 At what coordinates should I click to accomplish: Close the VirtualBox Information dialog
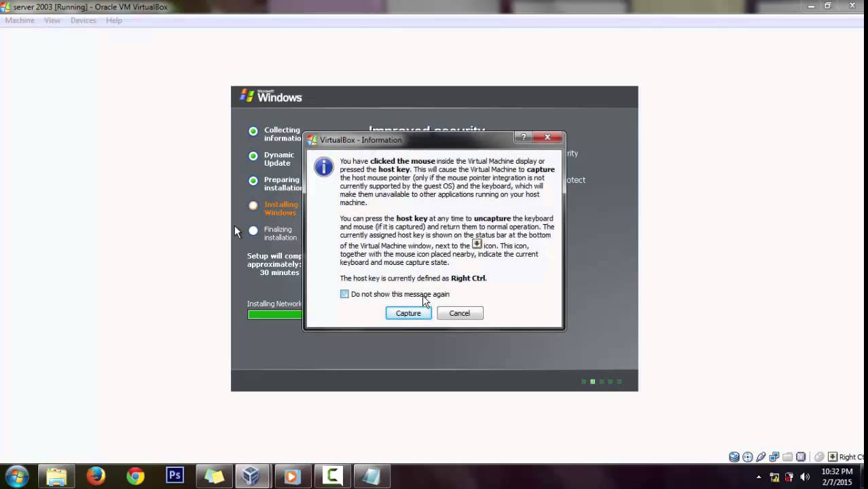(547, 137)
